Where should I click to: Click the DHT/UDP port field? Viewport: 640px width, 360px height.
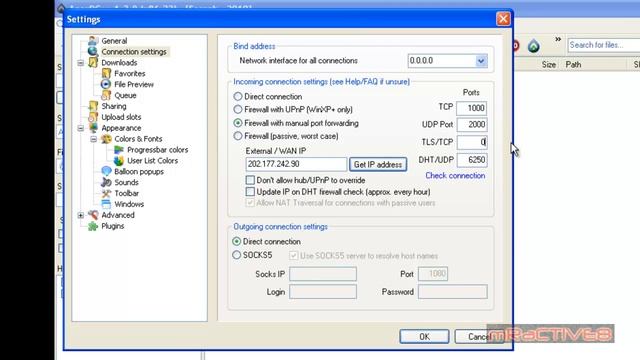pyautogui.click(x=471, y=160)
